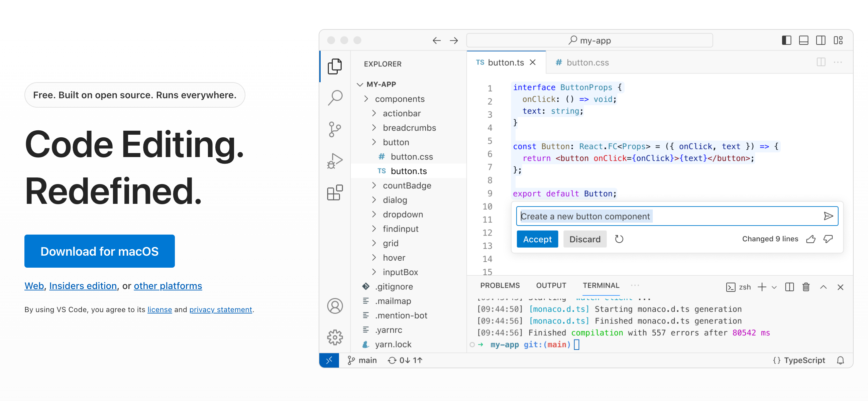
Task: Kill the terminal with the trash icon
Action: [806, 287]
